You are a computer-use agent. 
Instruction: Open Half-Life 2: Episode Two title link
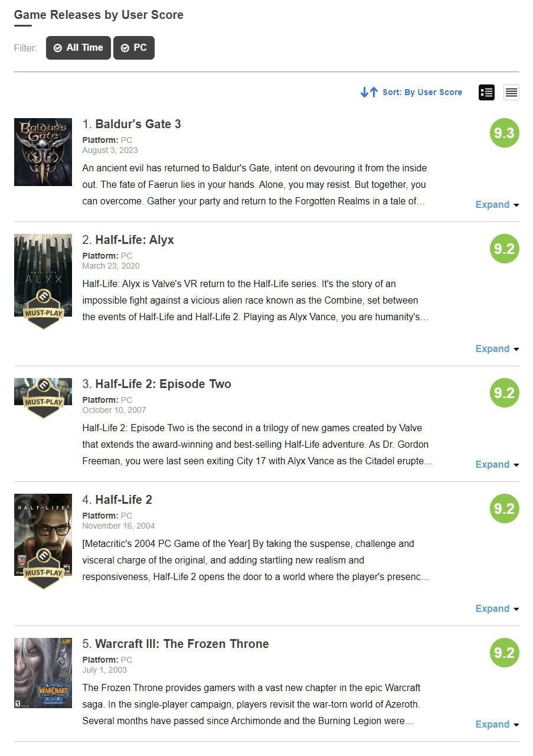click(x=163, y=384)
